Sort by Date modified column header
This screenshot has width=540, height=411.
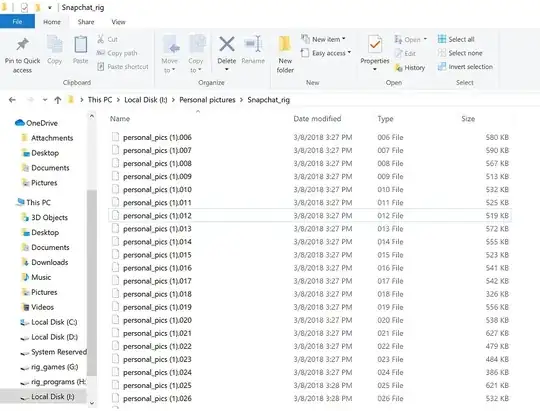(317, 119)
